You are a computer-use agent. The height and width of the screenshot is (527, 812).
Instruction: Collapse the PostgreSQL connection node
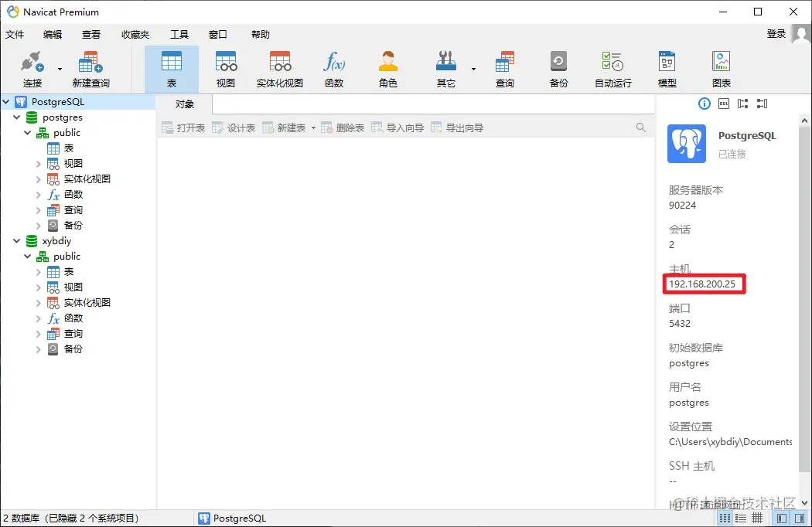tap(6, 102)
